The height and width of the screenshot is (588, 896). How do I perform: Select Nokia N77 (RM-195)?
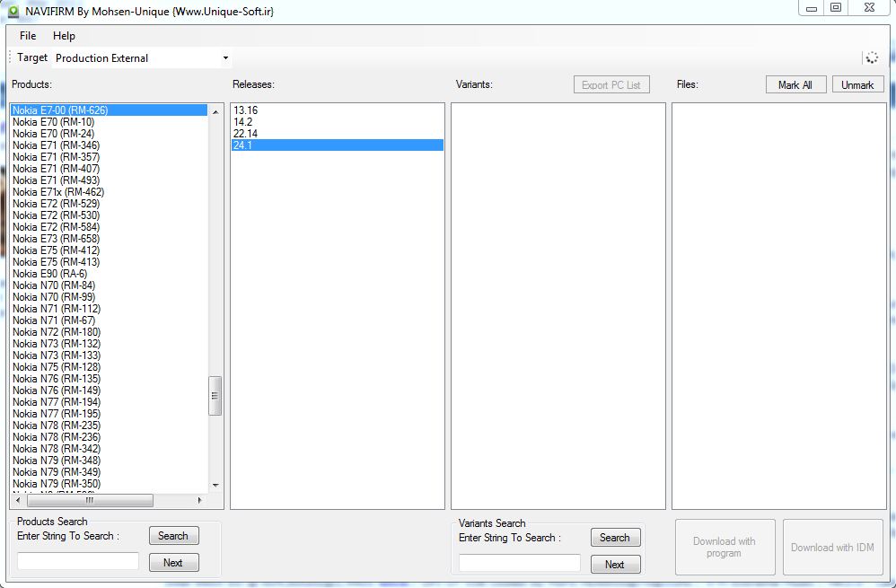coord(110,413)
